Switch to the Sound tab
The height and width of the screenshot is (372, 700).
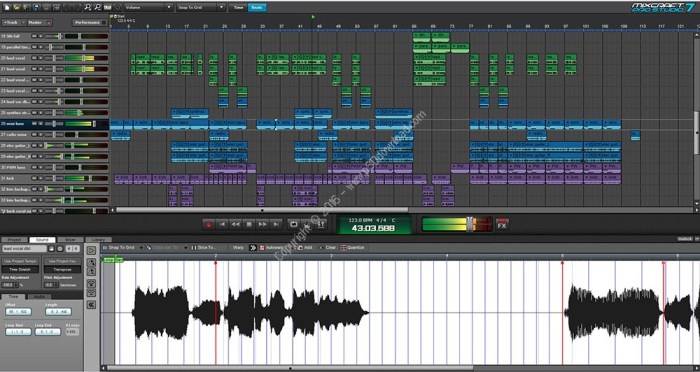(x=42, y=240)
